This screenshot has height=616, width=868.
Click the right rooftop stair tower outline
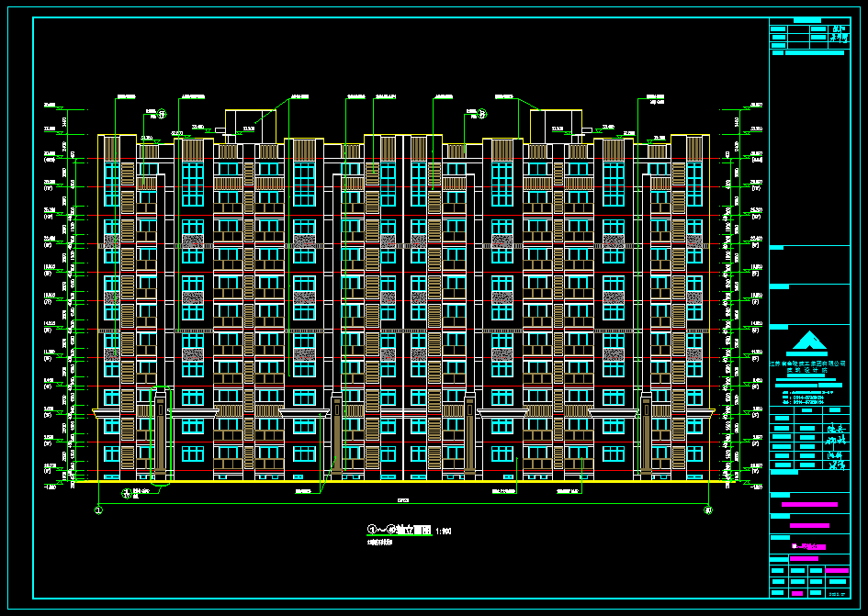(556, 126)
